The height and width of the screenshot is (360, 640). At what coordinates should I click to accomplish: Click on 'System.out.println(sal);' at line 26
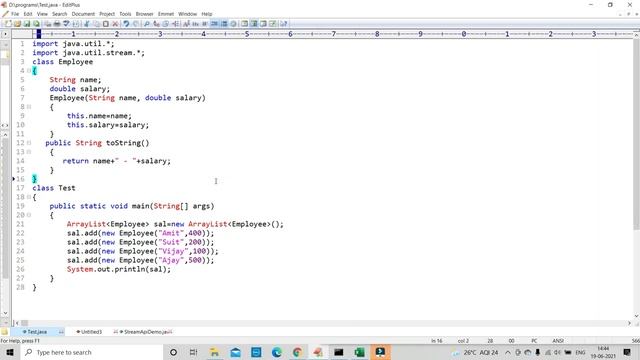(x=119, y=269)
